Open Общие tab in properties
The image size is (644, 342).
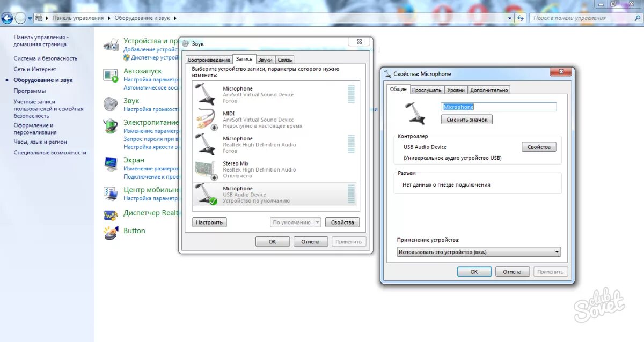pyautogui.click(x=398, y=89)
